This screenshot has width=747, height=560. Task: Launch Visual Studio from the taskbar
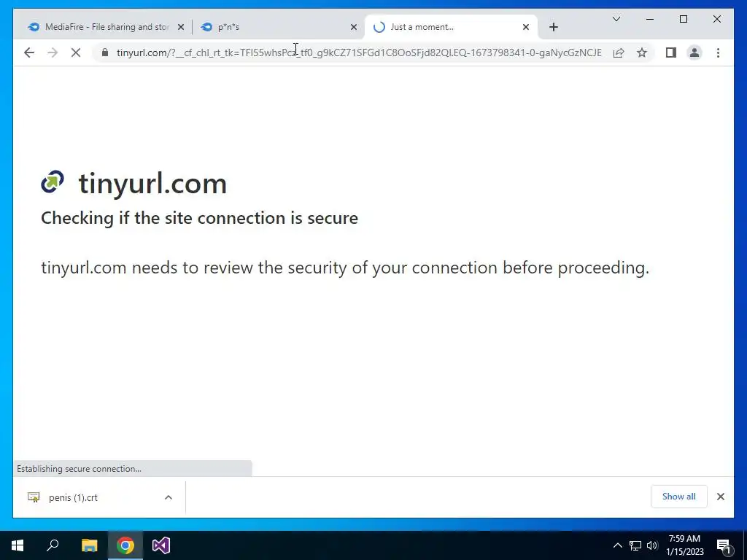coord(161,545)
